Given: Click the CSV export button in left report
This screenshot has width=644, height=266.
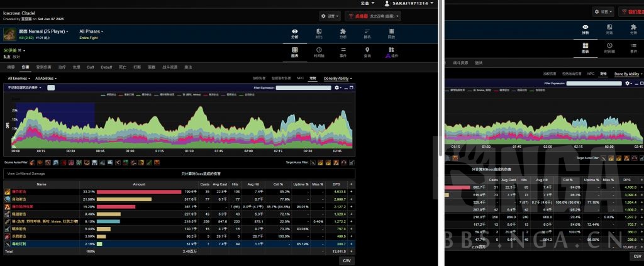Looking at the screenshot, I should tap(346, 260).
